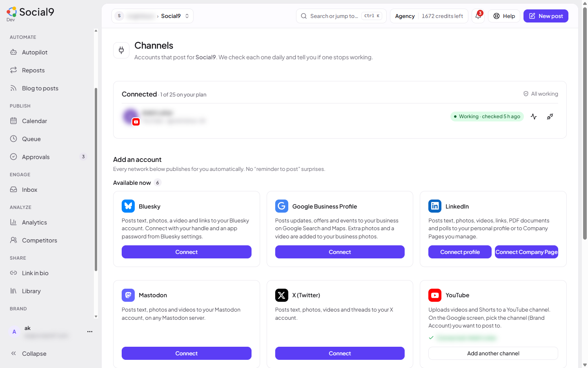This screenshot has width=588, height=368.
Task: Click the Google Business Profile logo
Action: point(282,206)
